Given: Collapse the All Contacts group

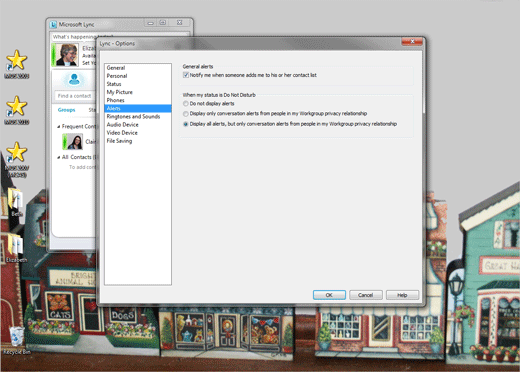Looking at the screenshot, I should [x=59, y=157].
